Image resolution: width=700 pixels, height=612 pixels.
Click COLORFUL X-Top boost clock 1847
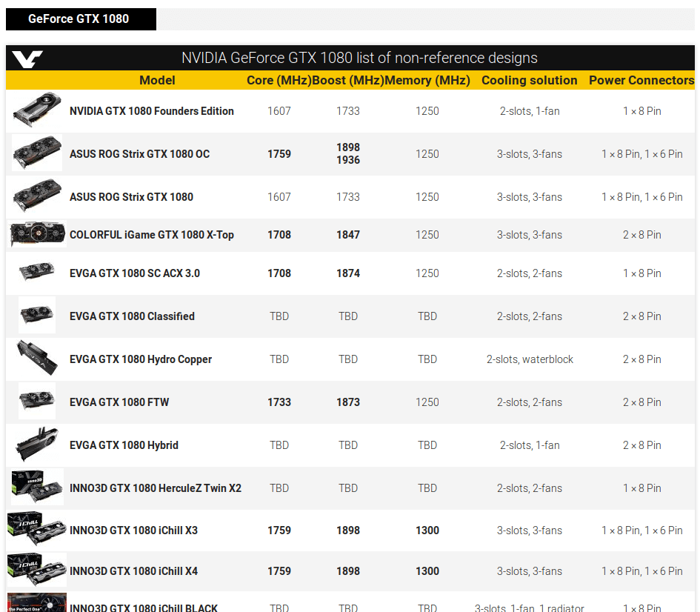(348, 235)
